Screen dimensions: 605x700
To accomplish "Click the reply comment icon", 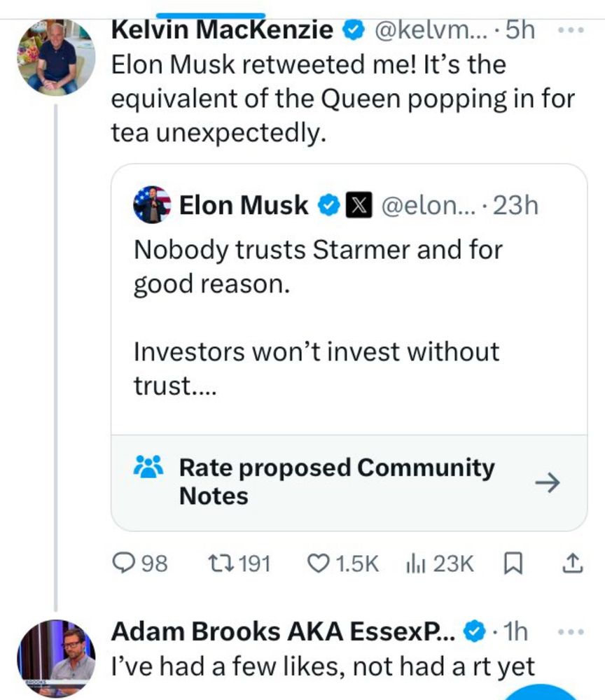I will tap(125, 563).
